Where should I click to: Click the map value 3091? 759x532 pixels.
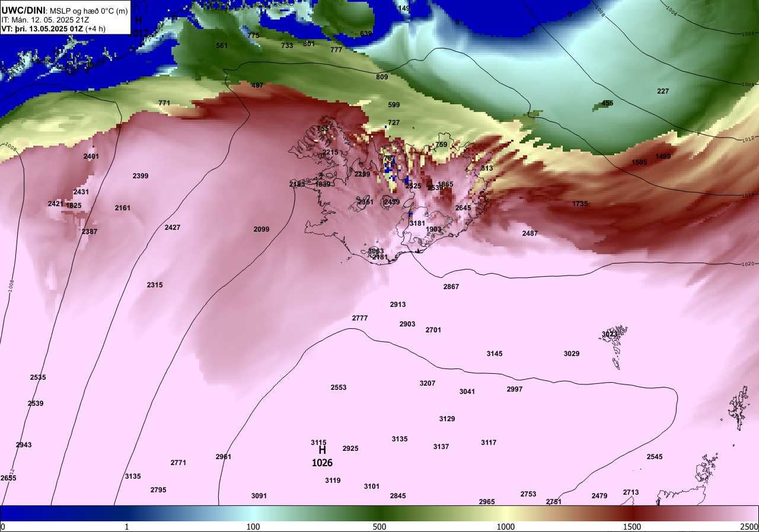pos(259,496)
